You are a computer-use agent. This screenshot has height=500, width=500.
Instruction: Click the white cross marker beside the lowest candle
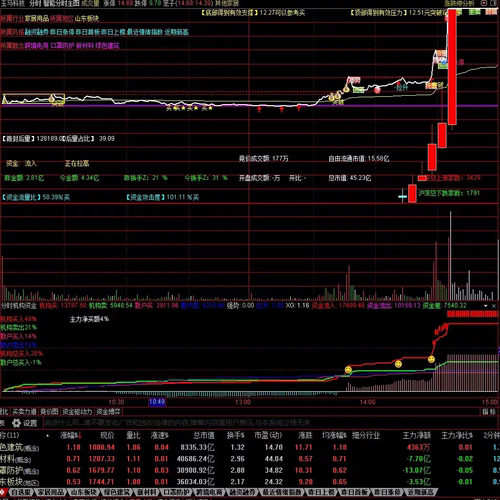click(x=402, y=197)
